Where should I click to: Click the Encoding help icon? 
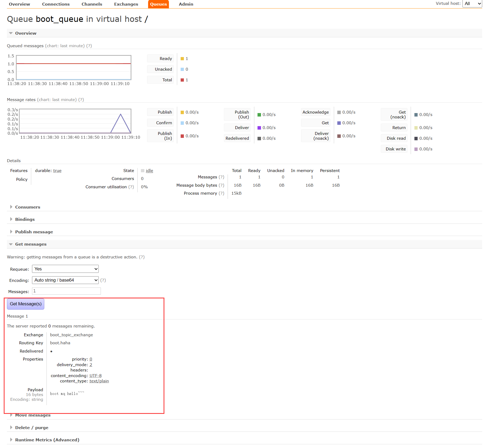tap(103, 280)
